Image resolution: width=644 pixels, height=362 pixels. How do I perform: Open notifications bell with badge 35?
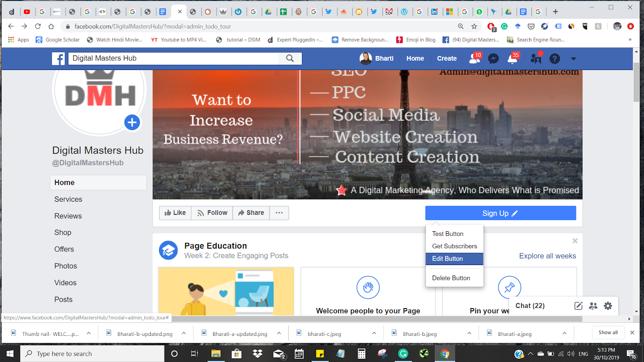[512, 59]
